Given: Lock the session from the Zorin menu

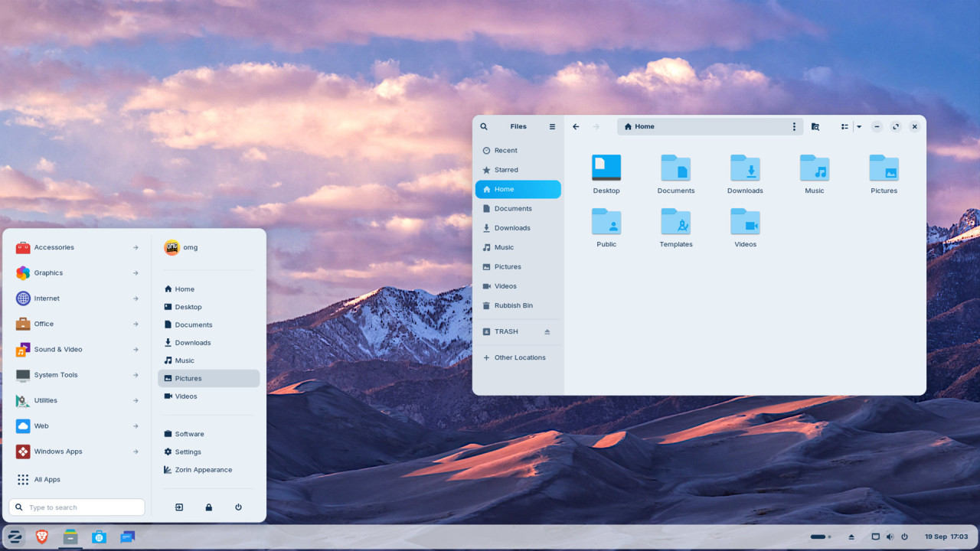Looking at the screenshot, I should [x=208, y=507].
